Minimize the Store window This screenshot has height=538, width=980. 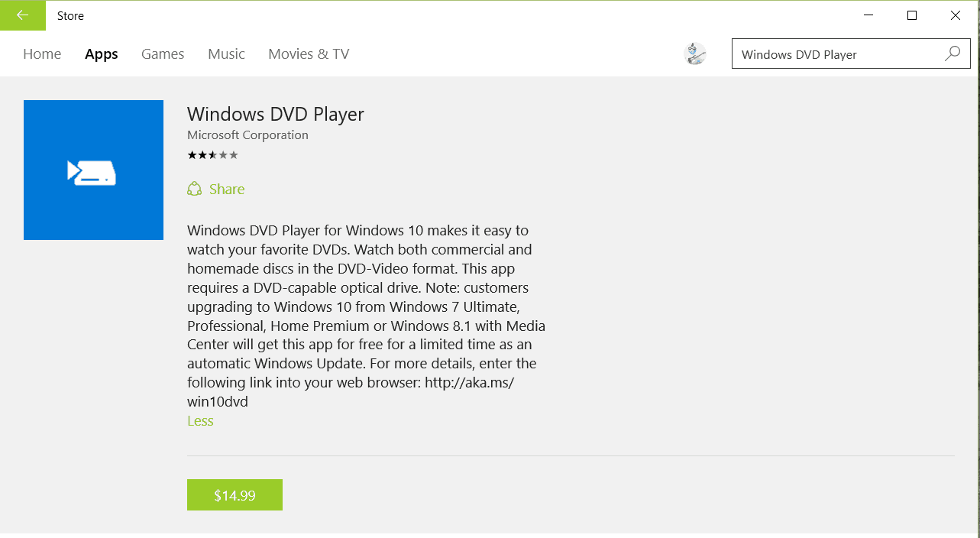[x=868, y=15]
